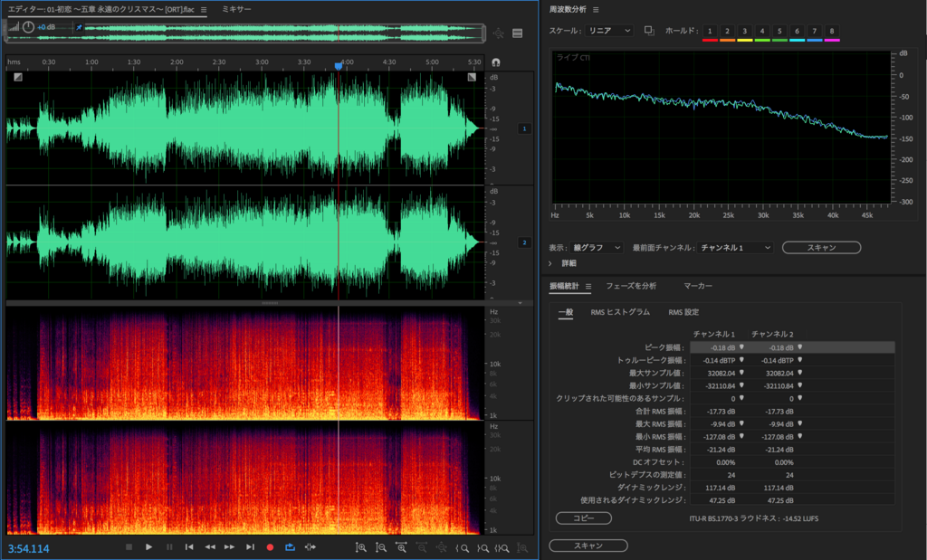This screenshot has height=560, width=927.
Task: Switch to the ミキサー tab
Action: [x=236, y=9]
